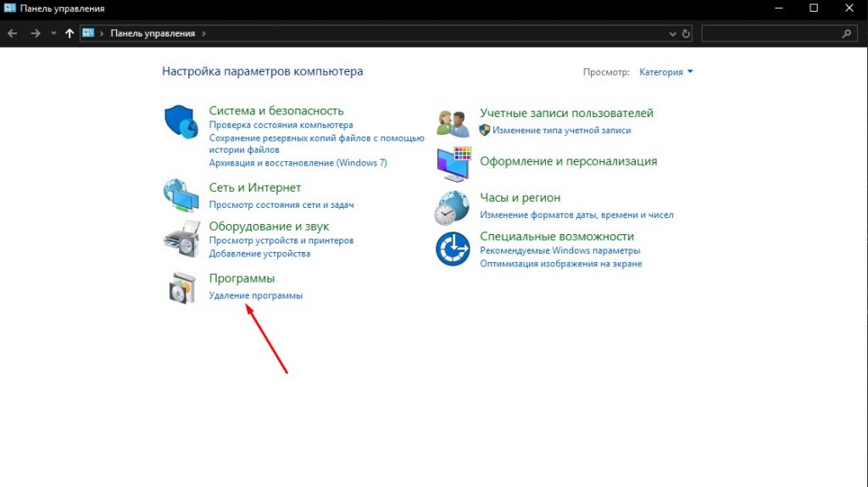Open Система и безопасность category
This screenshot has width=868, height=487.
(x=276, y=111)
